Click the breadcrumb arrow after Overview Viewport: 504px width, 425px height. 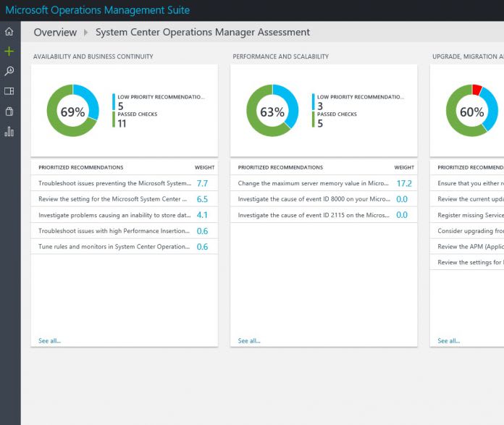click(86, 33)
